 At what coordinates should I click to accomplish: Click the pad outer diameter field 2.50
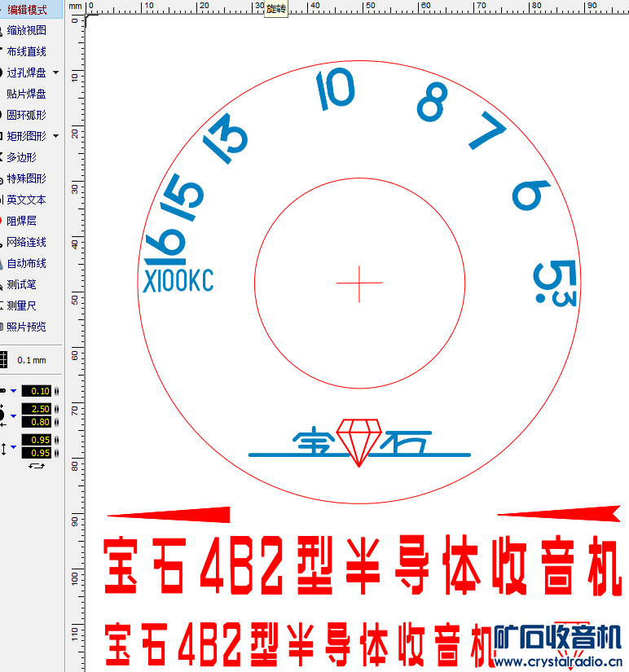point(37,409)
